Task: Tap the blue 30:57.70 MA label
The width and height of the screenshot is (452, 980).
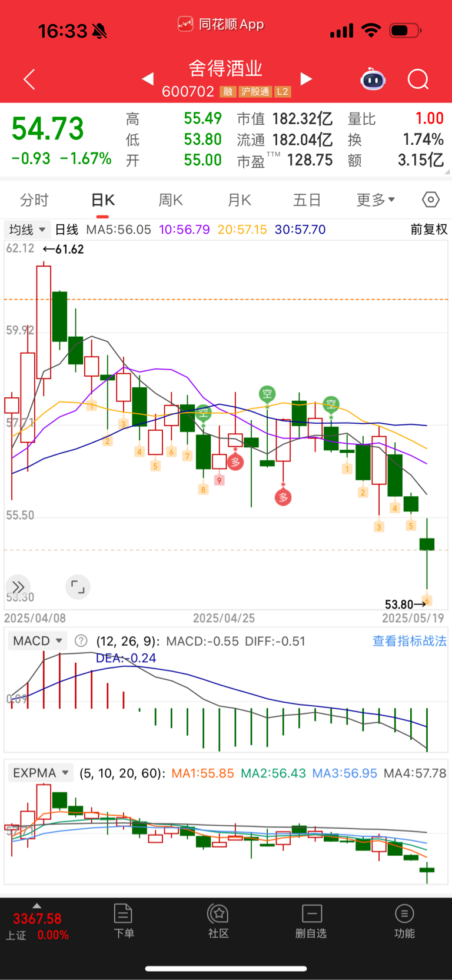Action: [x=300, y=230]
